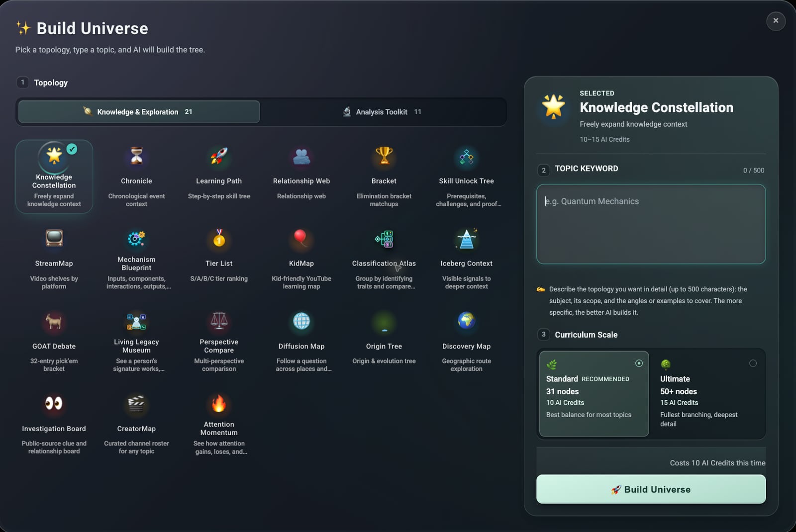Select the CreatorMap clapperboard icon

[136, 403]
